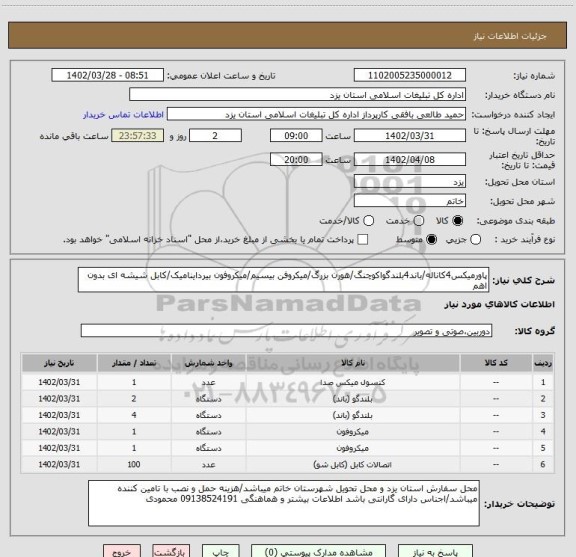
Task: Click the delivery city field خاتم
Action: (x=410, y=201)
